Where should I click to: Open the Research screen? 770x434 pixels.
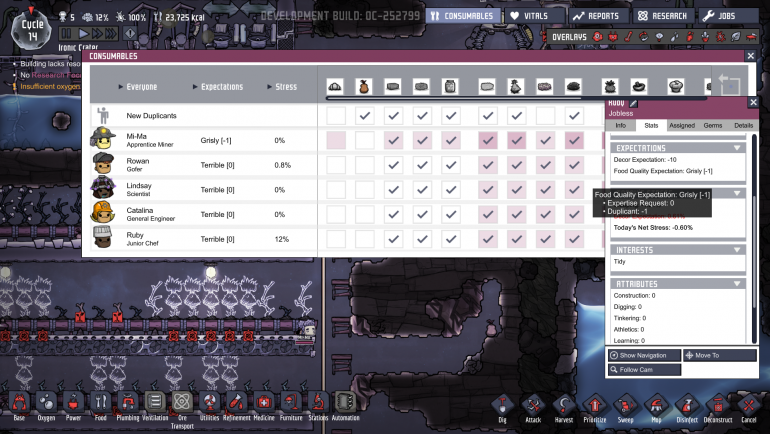pyautogui.click(x=663, y=16)
